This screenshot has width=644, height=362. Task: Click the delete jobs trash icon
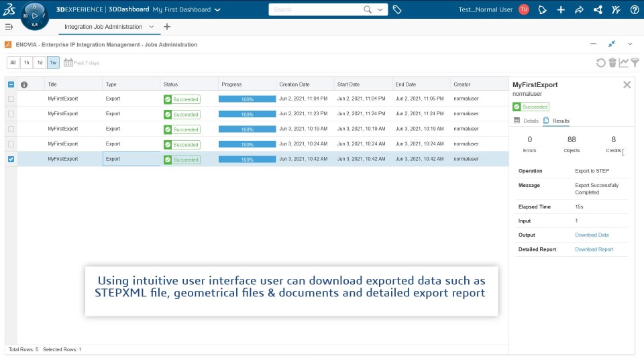612,63
